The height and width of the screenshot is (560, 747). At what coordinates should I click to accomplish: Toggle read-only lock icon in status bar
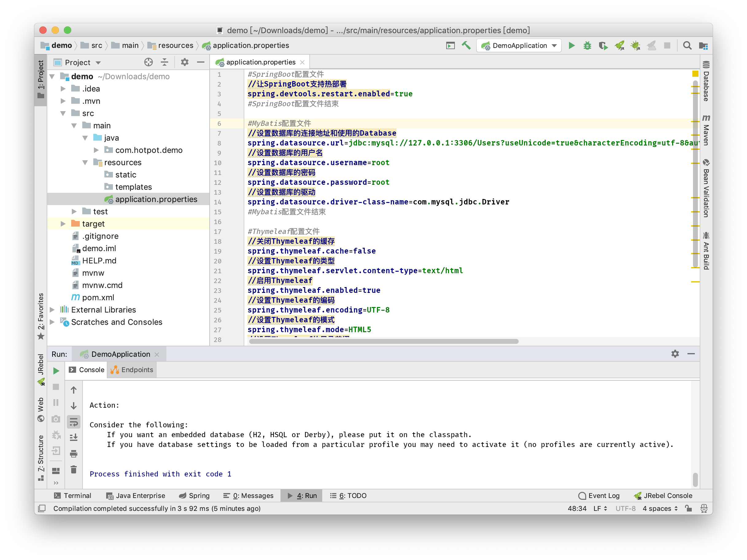click(688, 508)
